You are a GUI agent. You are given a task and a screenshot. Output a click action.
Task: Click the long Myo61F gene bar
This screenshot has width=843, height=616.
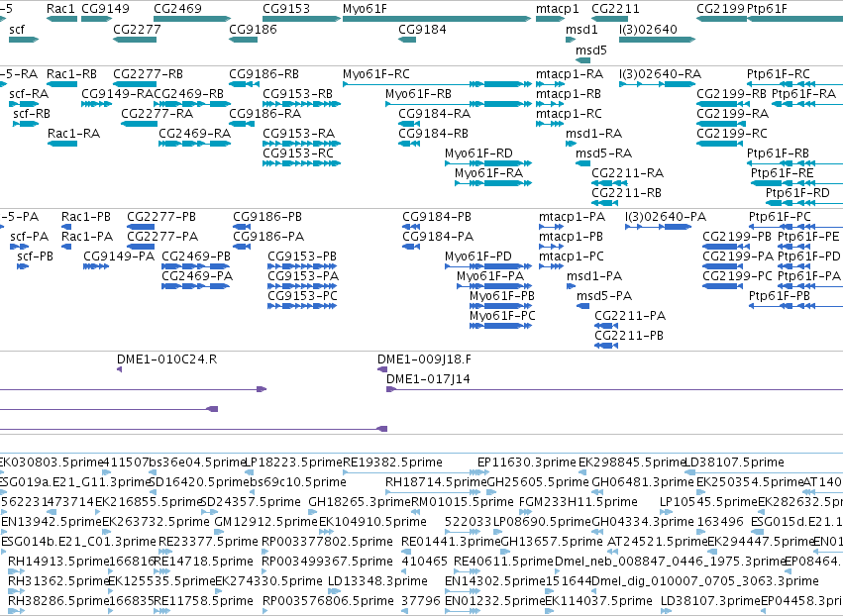tap(437, 19)
